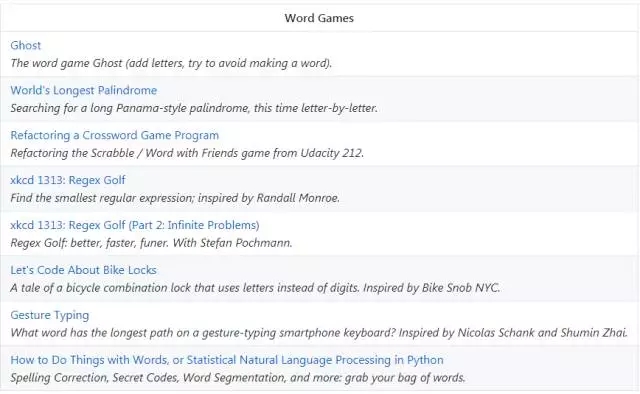Open World's Longest Palindrome link
Image resolution: width=640 pixels, height=394 pixels.
(84, 90)
